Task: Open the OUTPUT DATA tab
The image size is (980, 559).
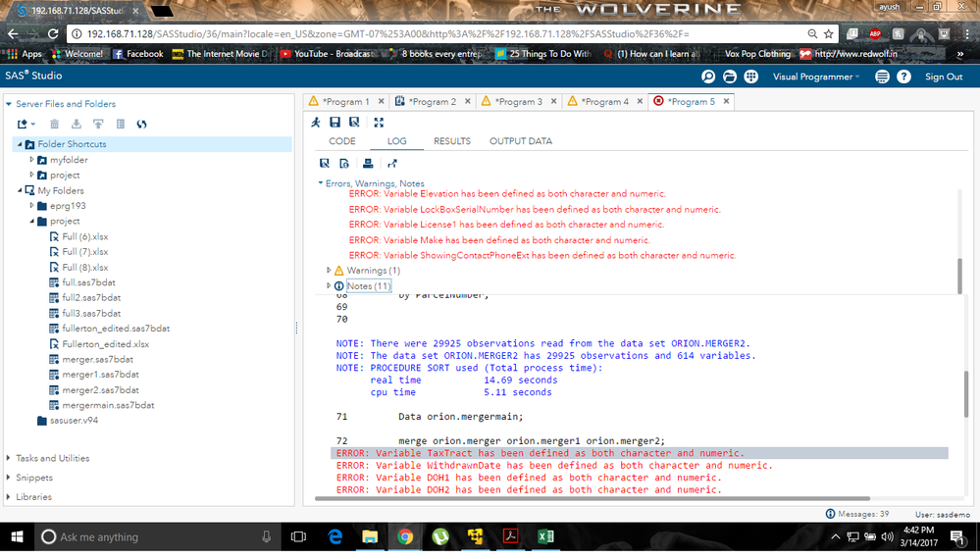Action: tap(521, 141)
